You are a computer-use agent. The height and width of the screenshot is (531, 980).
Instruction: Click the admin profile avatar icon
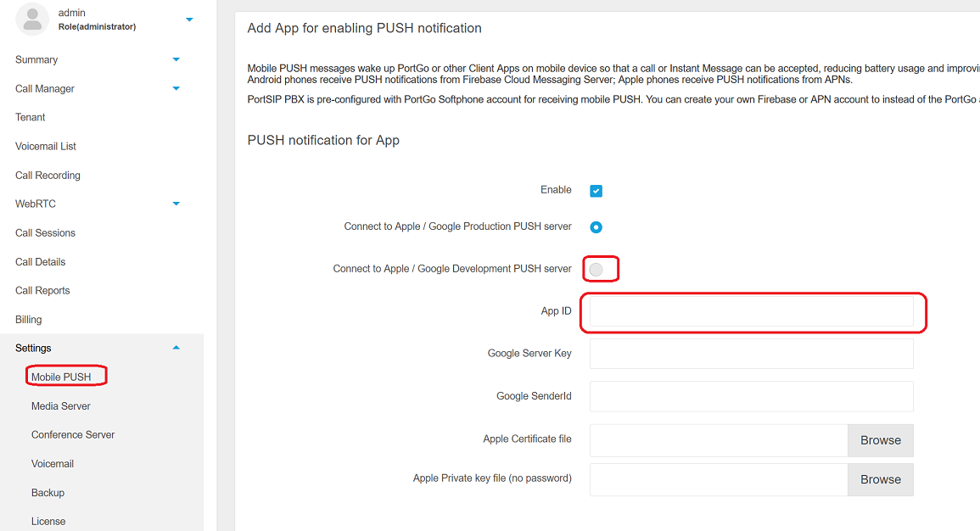tap(31, 18)
